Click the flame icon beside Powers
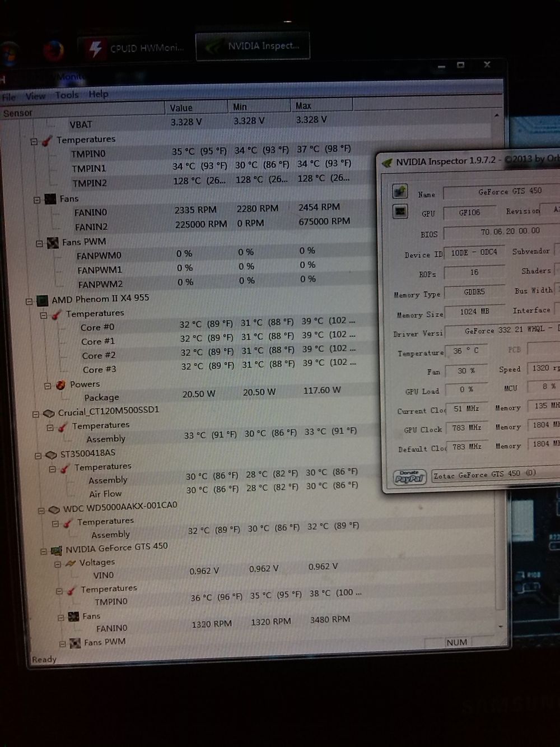 click(x=61, y=385)
